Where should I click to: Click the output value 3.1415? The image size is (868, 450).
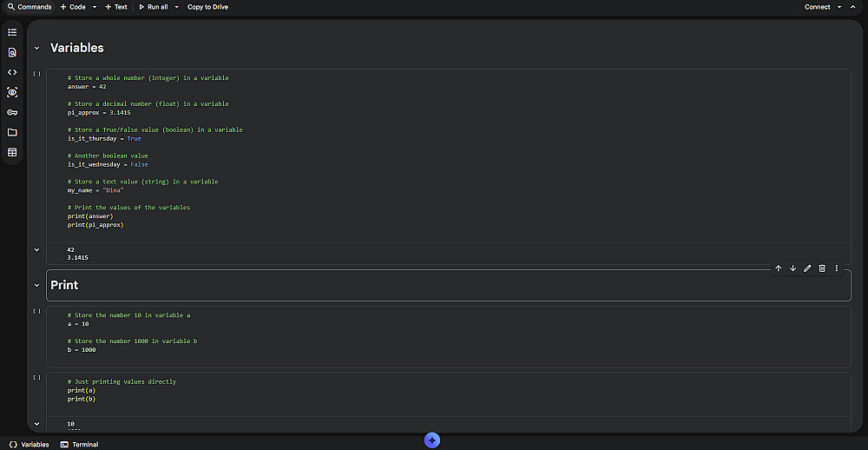point(78,258)
